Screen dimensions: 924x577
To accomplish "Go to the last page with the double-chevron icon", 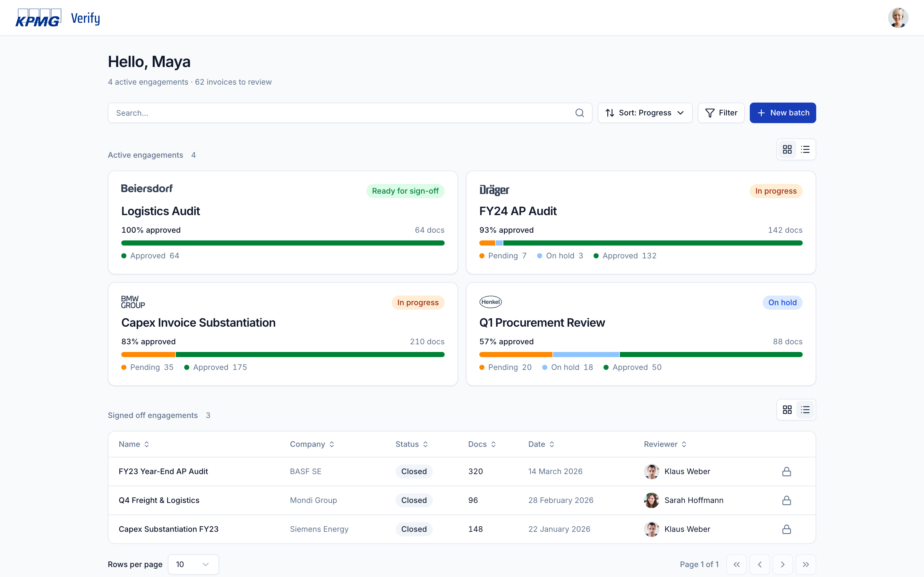I will tap(805, 564).
